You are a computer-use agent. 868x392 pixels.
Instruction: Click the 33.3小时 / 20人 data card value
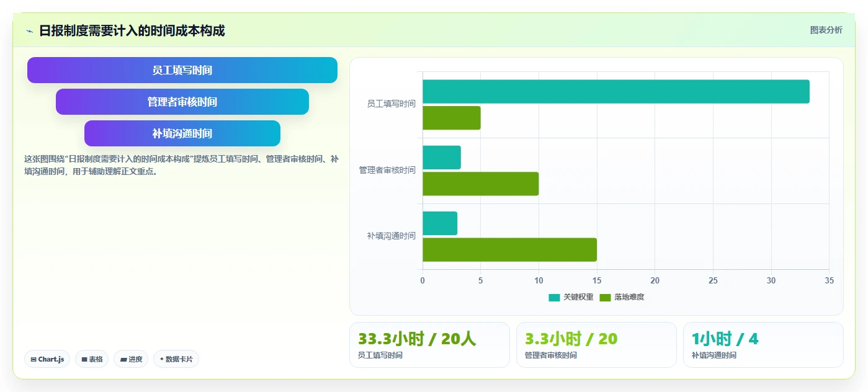[417, 339]
